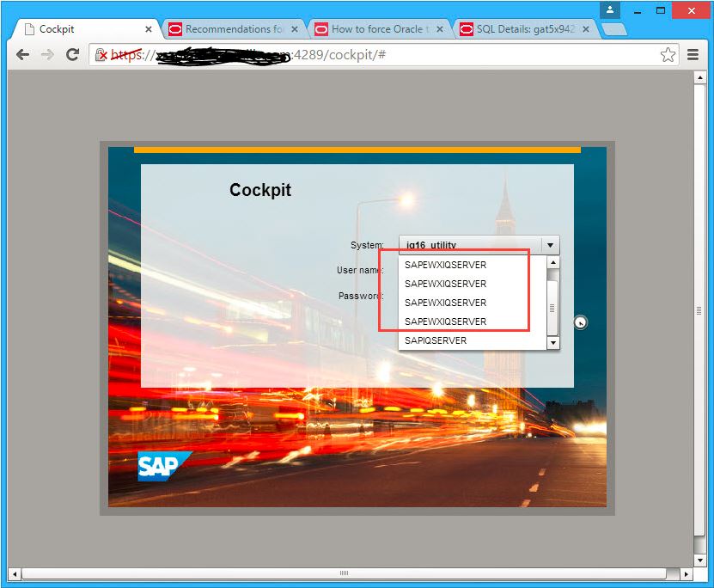Click the System list's scroll-up arrow
Viewport: 714px width, 588px height.
[552, 262]
